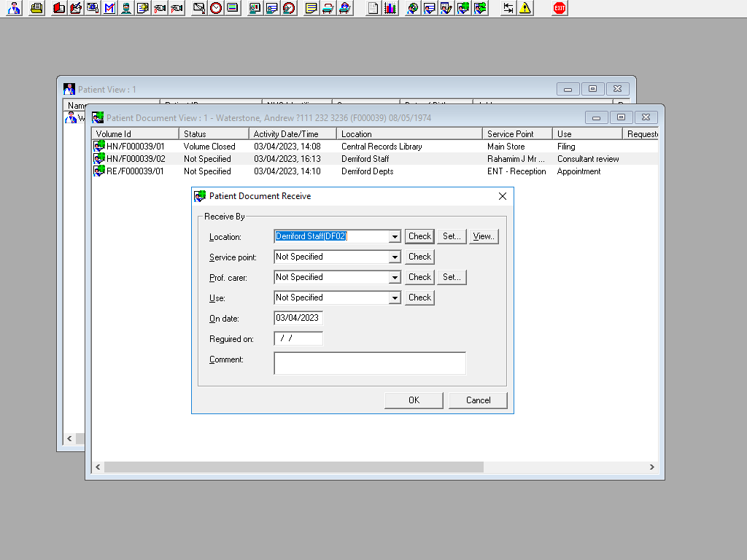Image resolution: width=747 pixels, height=560 pixels.
Task: Click Check button next to Service point
Action: click(x=419, y=257)
